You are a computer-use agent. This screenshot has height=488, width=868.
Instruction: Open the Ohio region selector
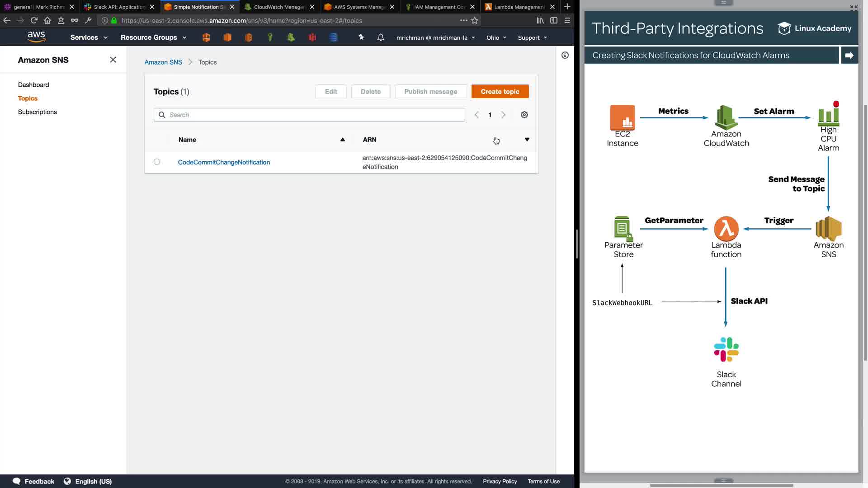[x=496, y=38]
